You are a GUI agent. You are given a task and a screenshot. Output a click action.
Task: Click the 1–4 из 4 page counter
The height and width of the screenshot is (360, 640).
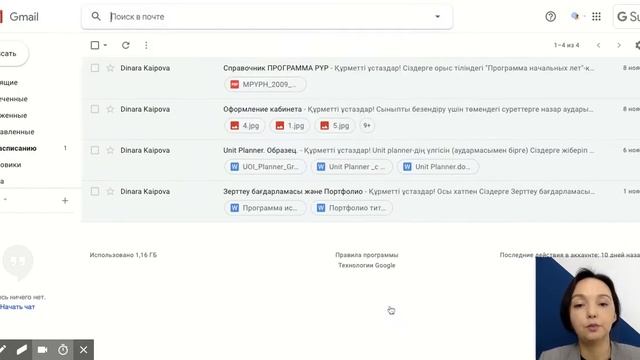point(567,45)
